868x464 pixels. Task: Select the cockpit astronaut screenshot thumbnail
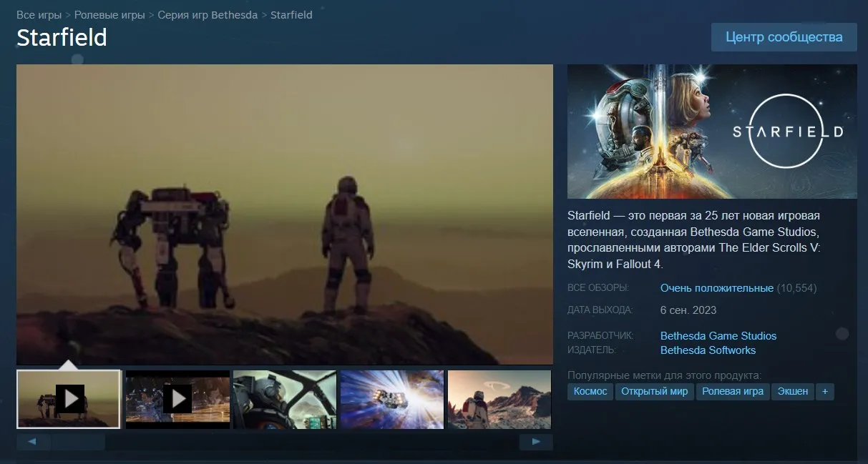tap(285, 399)
